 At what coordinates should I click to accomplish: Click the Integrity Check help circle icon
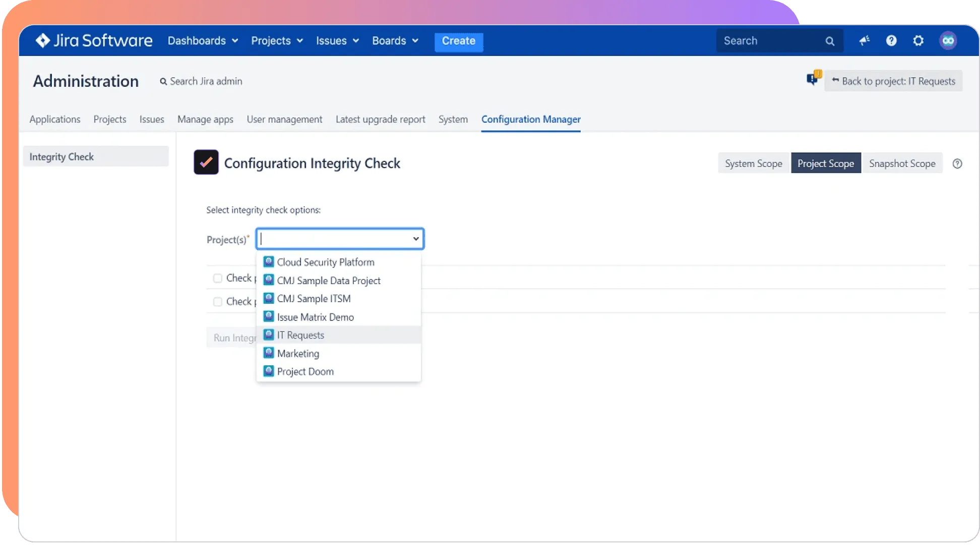(x=957, y=163)
